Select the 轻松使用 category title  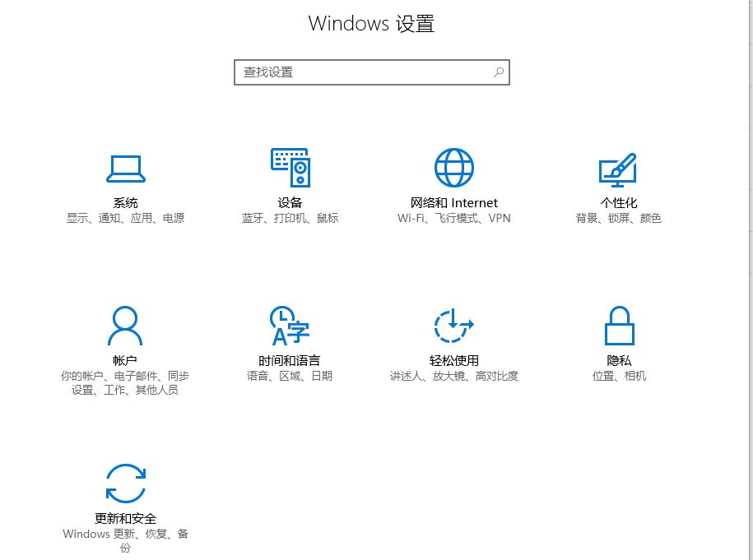[x=453, y=361]
